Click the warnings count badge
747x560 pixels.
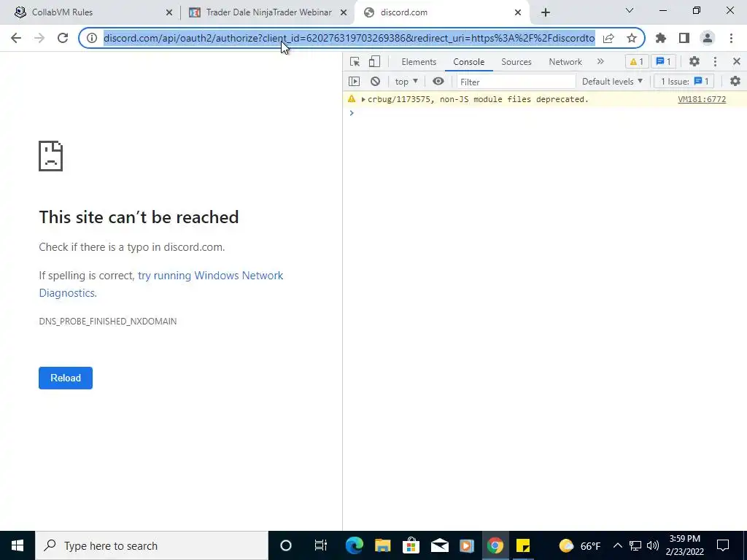coord(637,61)
